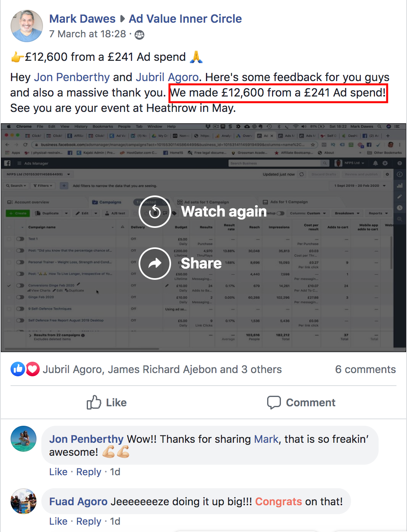407x532 pixels.
Task: Click the group privacy audience icon
Action: coord(139,35)
